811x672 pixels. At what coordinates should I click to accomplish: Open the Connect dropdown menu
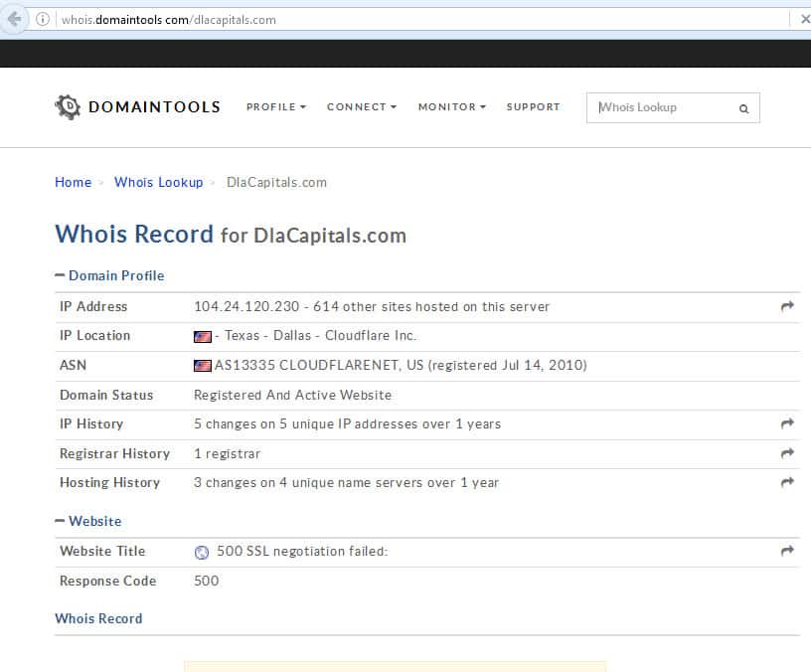(362, 107)
